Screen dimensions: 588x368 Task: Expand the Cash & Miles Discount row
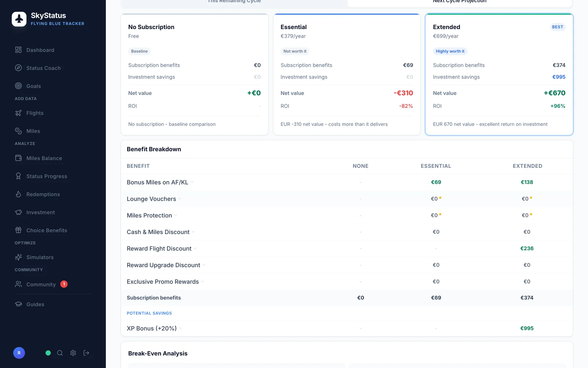[193, 232]
